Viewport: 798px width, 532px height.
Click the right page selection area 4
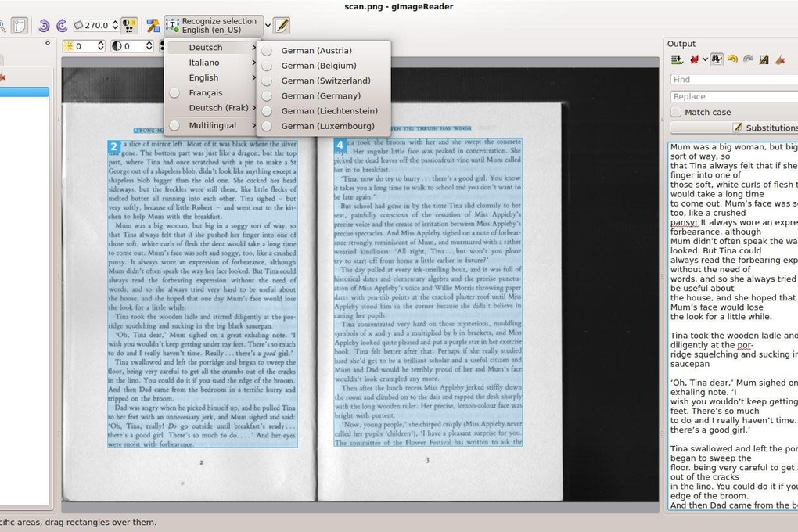pos(428,293)
